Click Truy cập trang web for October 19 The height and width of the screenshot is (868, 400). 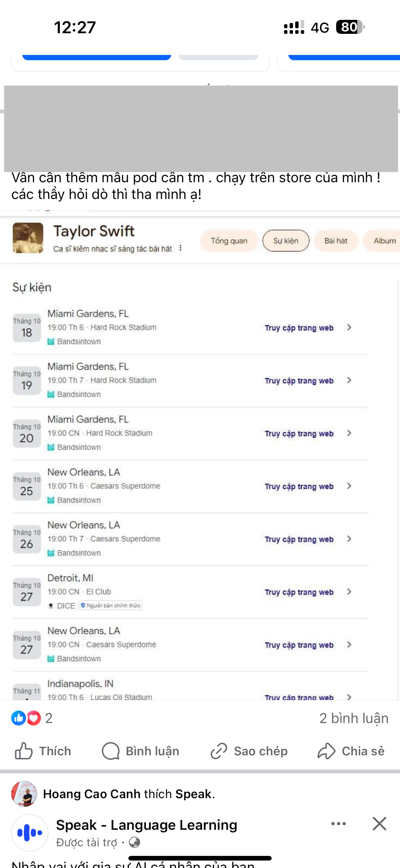point(299,381)
